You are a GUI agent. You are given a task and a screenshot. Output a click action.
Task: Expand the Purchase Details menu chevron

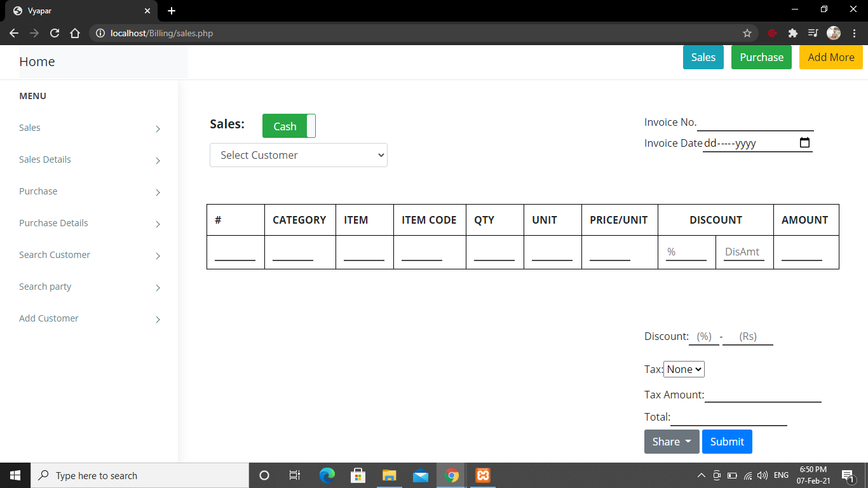coord(158,224)
